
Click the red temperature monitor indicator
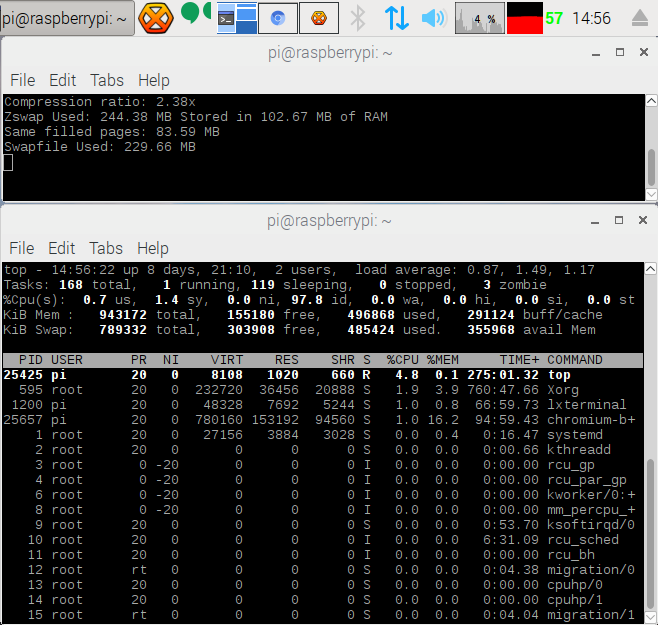(x=524, y=18)
